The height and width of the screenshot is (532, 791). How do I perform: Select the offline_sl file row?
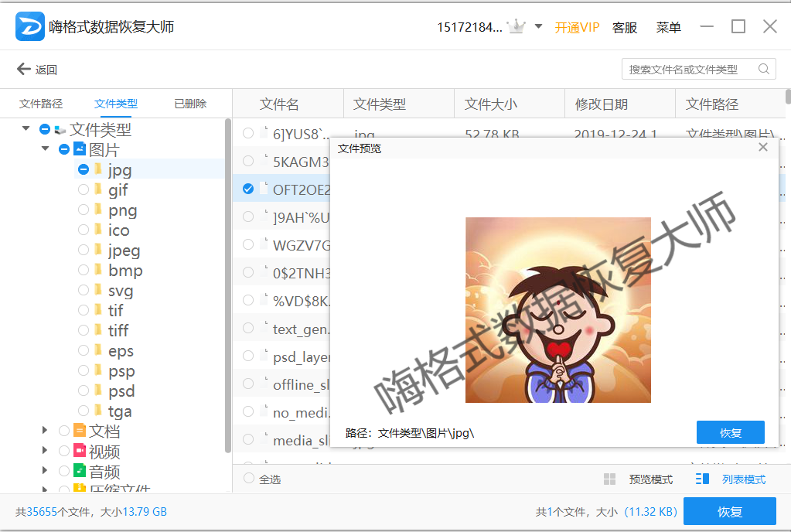click(x=282, y=384)
